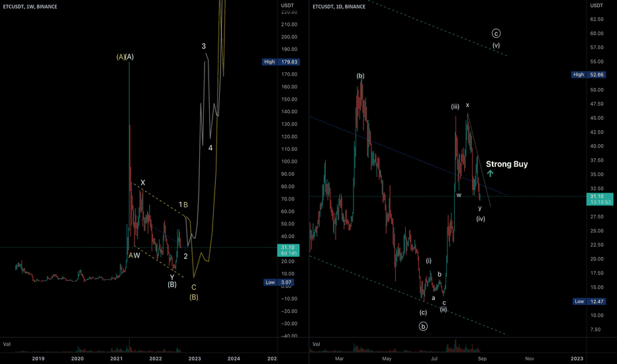Open the ETCUSDT, 1W, BINANCE chart title
Screen dimensions: 617x364
(30, 7)
